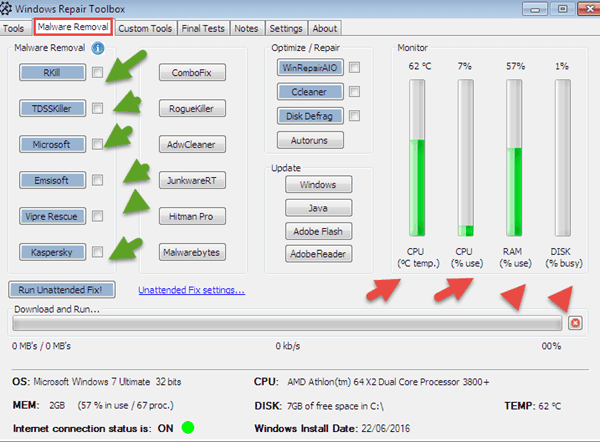The image size is (600, 442).
Task: Select the Malware Removal tab
Action: coord(73,27)
